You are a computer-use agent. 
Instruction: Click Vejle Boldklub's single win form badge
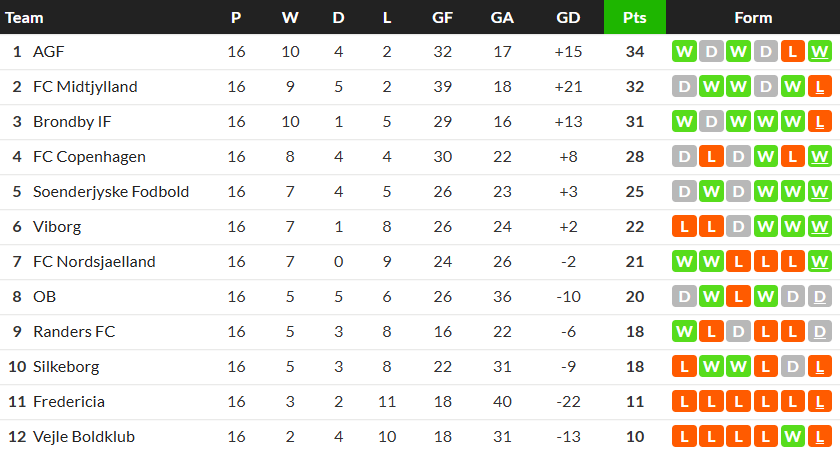(792, 437)
